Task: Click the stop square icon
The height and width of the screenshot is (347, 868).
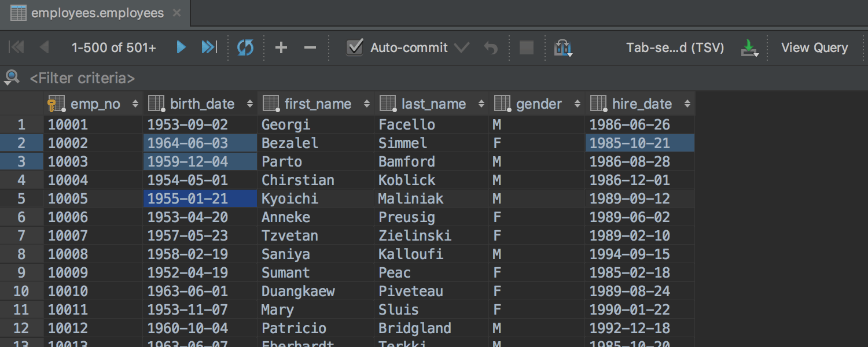Action: coord(527,47)
